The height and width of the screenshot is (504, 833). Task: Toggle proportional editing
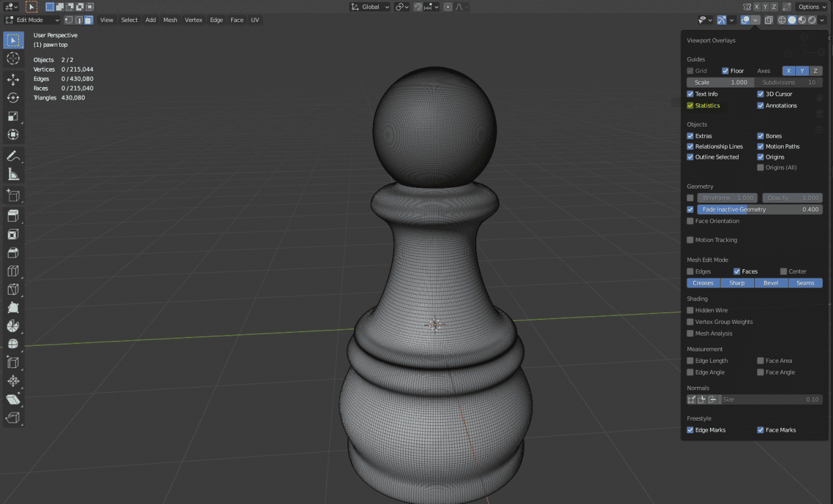point(446,7)
